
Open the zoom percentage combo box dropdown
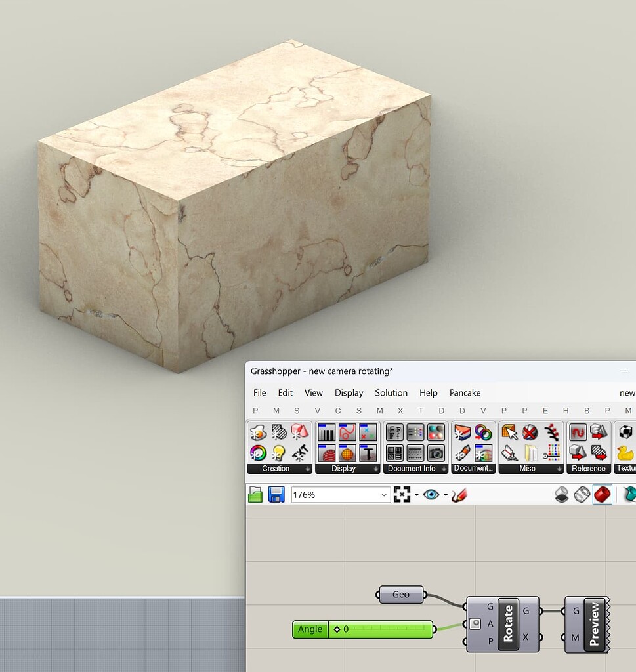(384, 494)
